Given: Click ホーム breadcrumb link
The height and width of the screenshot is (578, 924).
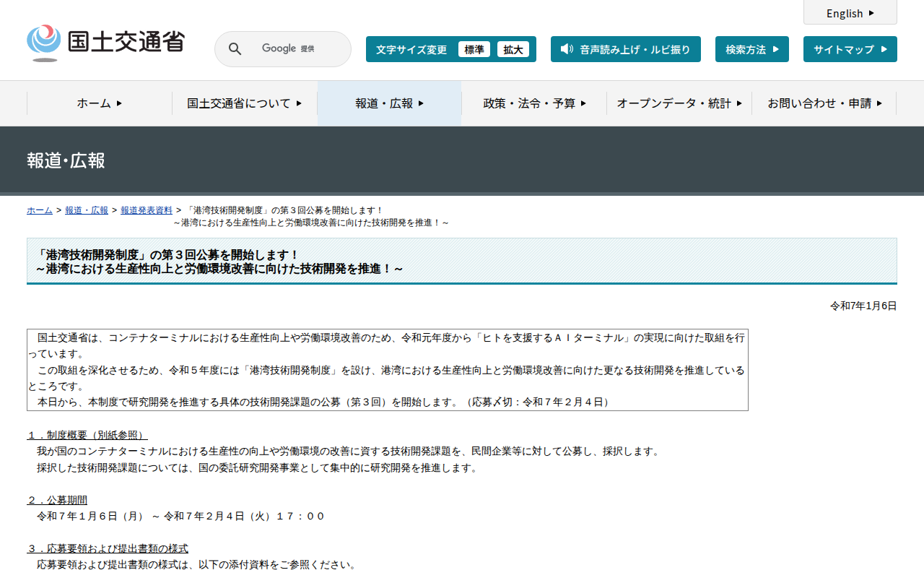Looking at the screenshot, I should point(40,210).
